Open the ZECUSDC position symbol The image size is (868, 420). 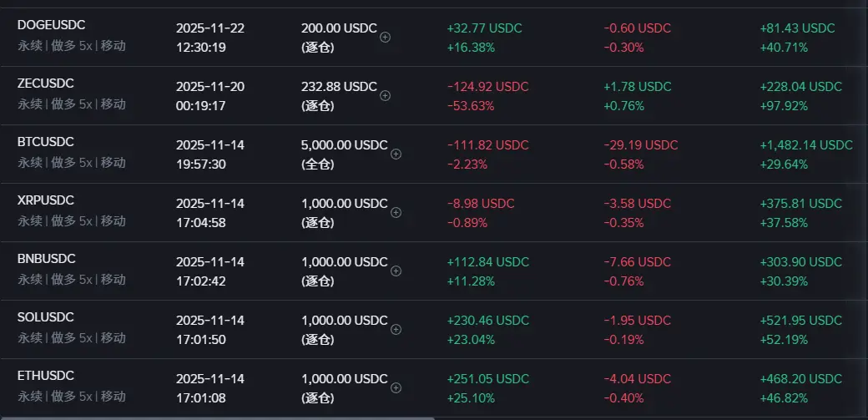46,83
